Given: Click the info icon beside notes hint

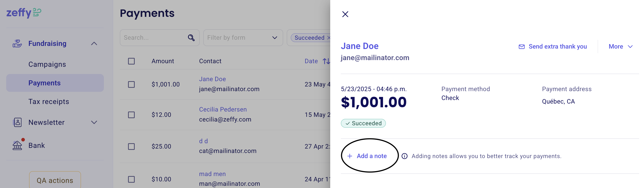Looking at the screenshot, I should click(404, 156).
